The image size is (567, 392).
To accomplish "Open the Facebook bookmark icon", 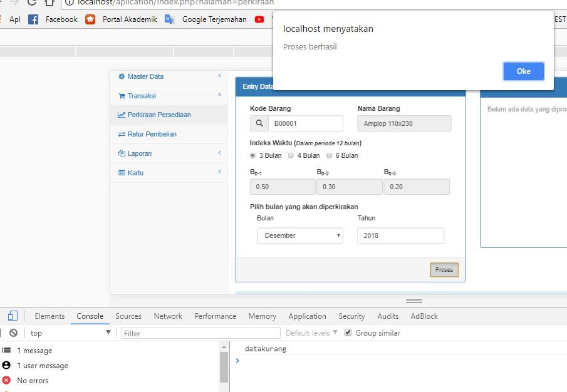I will tap(33, 19).
